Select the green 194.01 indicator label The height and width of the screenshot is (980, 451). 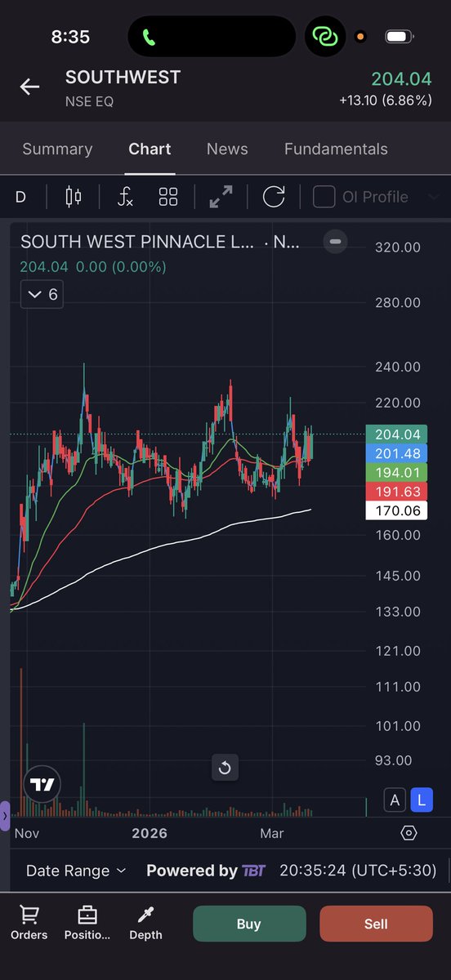click(x=396, y=473)
